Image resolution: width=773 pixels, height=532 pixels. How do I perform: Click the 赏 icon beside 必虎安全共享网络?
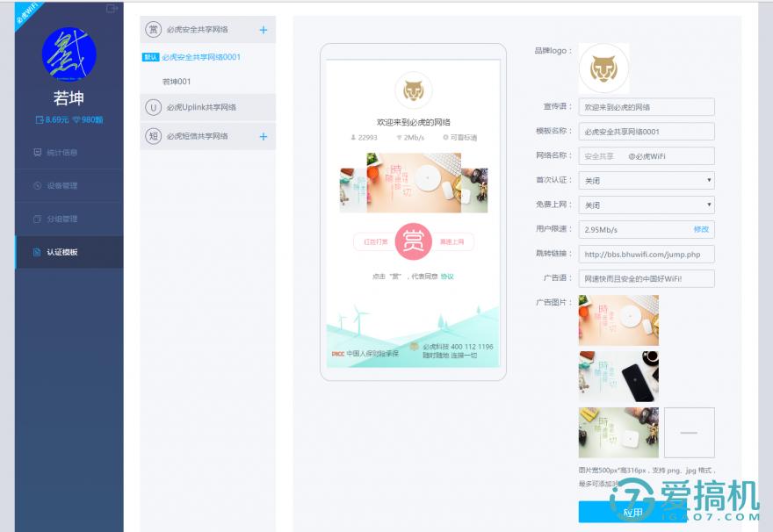[x=155, y=29]
